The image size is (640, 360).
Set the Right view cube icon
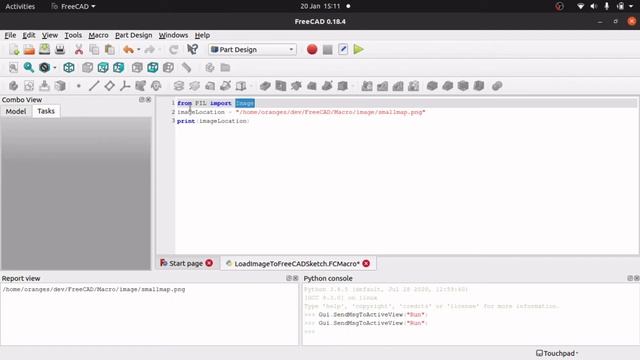click(118, 68)
